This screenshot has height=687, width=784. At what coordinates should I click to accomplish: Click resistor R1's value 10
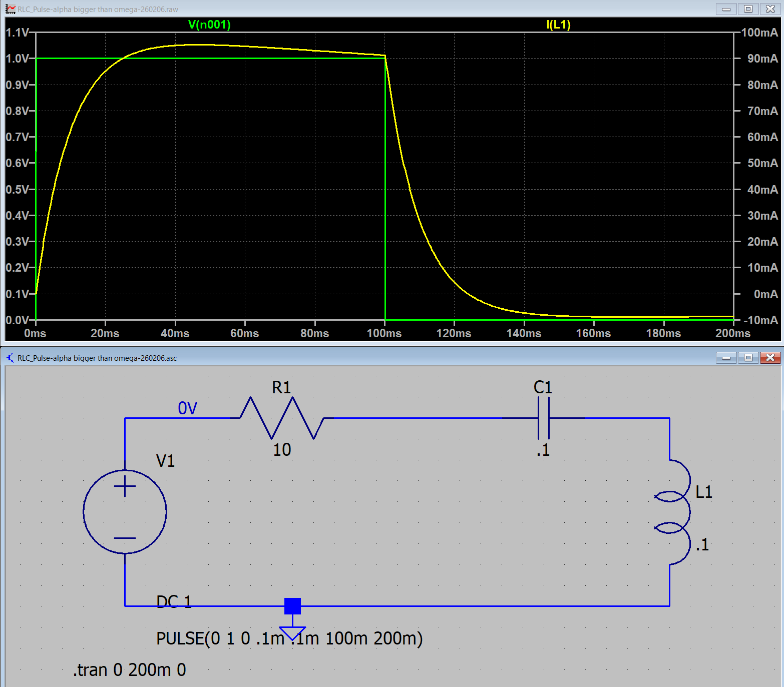tap(282, 449)
